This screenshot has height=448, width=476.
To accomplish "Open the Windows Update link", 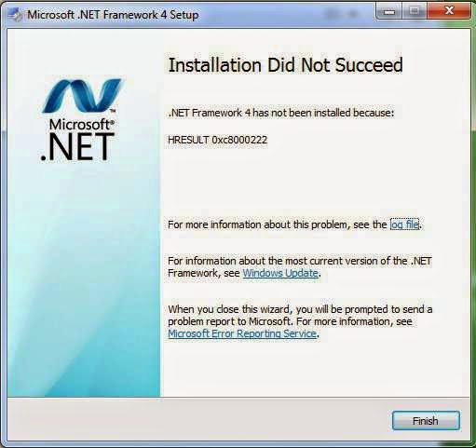I will tap(280, 273).
